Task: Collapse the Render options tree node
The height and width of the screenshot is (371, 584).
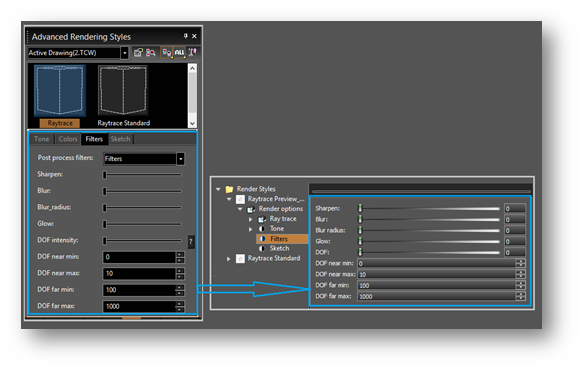Action: pyautogui.click(x=240, y=209)
